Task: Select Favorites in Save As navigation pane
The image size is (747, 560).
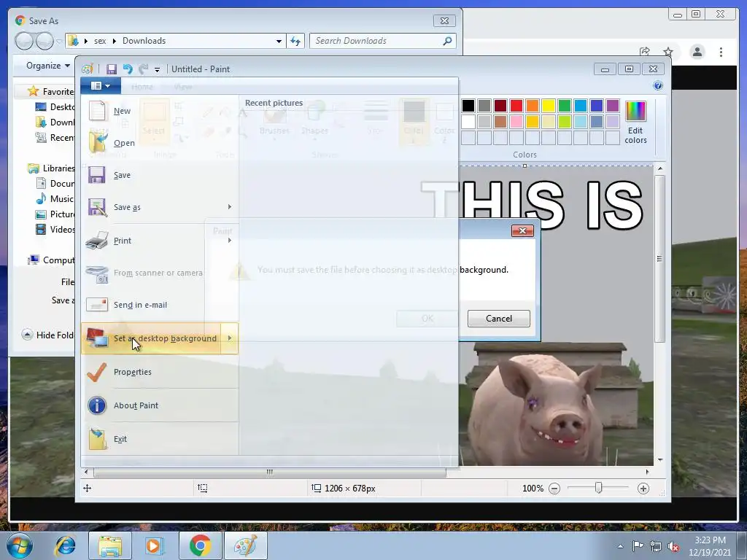Action: [52, 91]
